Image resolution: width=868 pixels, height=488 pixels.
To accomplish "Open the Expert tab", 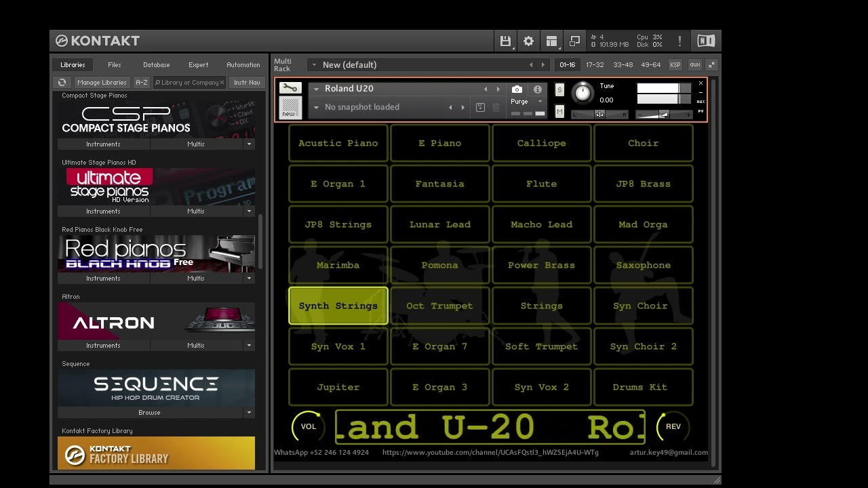I will coord(199,65).
